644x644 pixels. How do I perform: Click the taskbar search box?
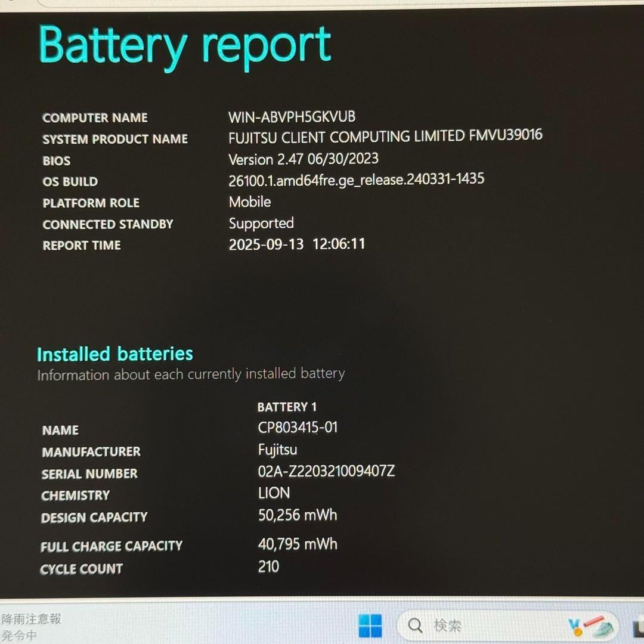click(x=509, y=626)
